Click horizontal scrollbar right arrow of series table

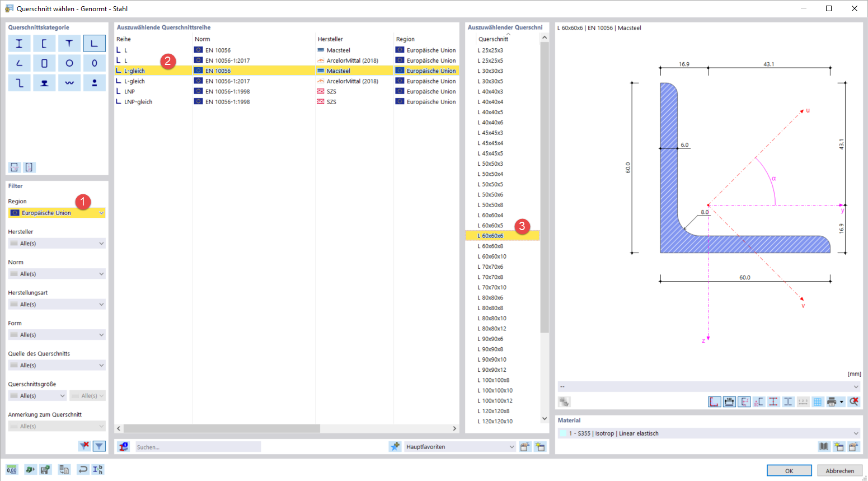click(454, 428)
